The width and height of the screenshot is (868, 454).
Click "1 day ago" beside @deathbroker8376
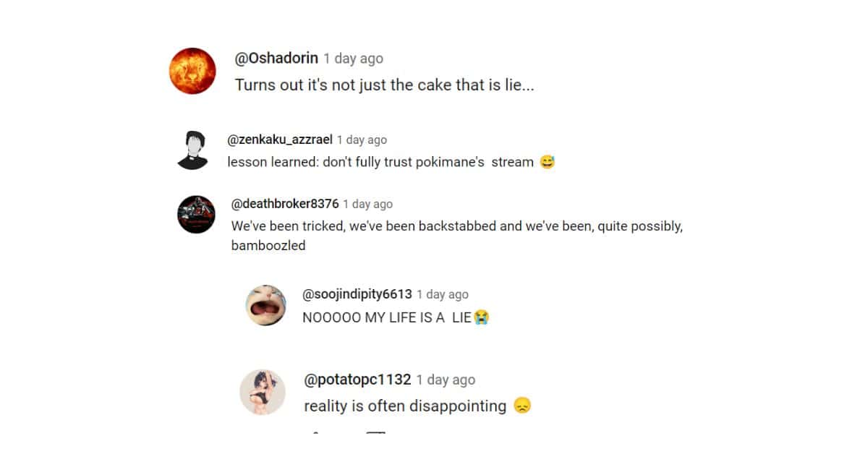(x=367, y=205)
